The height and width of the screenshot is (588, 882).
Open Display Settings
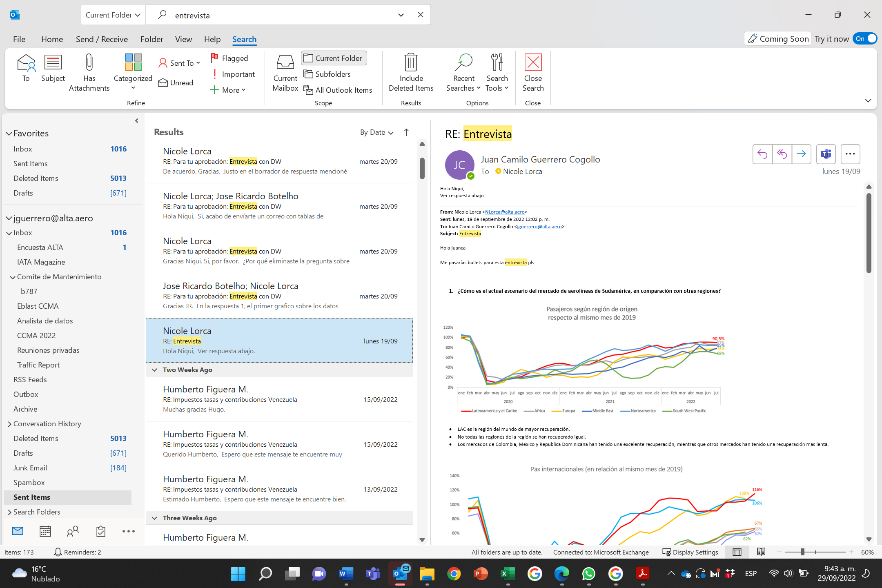click(x=690, y=552)
